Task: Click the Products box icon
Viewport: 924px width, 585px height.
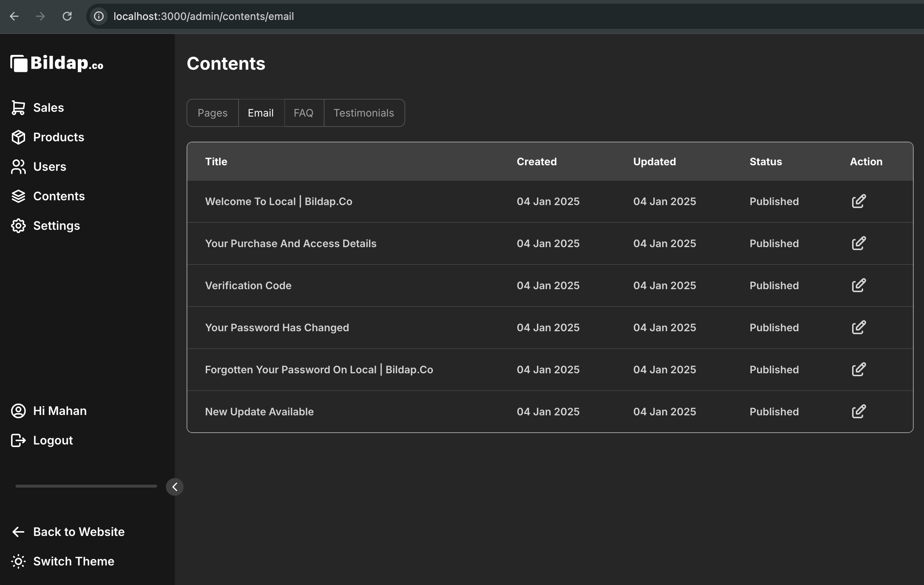Action: point(18,137)
